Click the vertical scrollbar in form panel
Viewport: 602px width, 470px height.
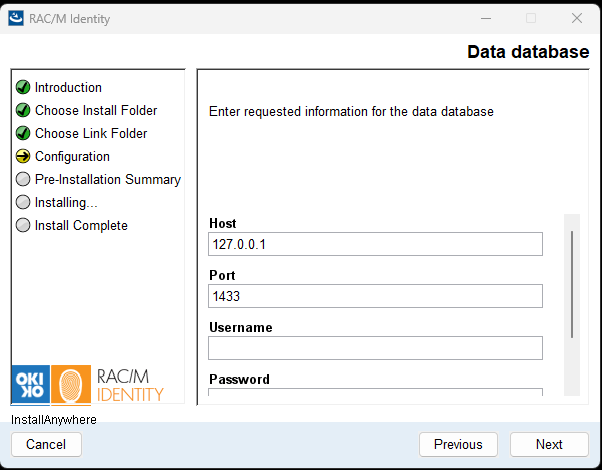572,285
